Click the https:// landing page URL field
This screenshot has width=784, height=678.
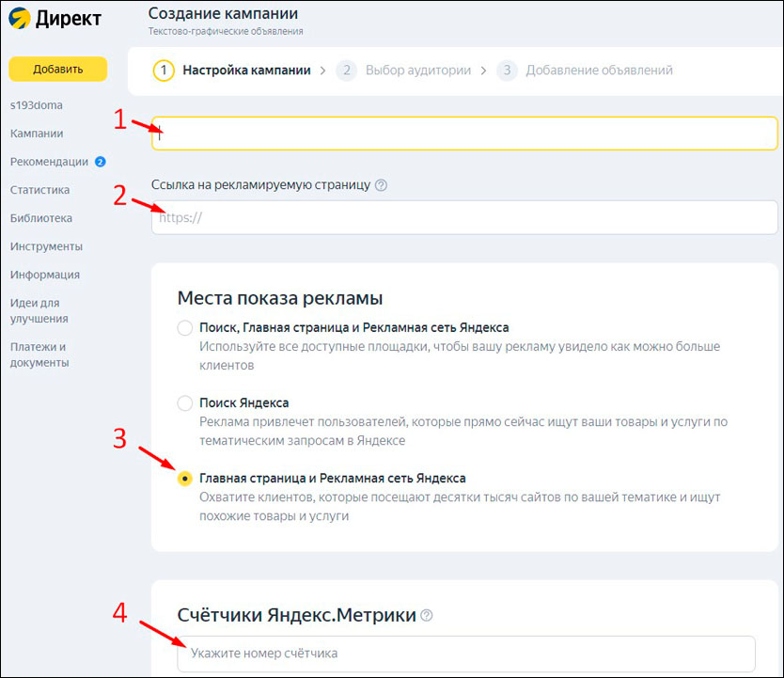(x=464, y=217)
